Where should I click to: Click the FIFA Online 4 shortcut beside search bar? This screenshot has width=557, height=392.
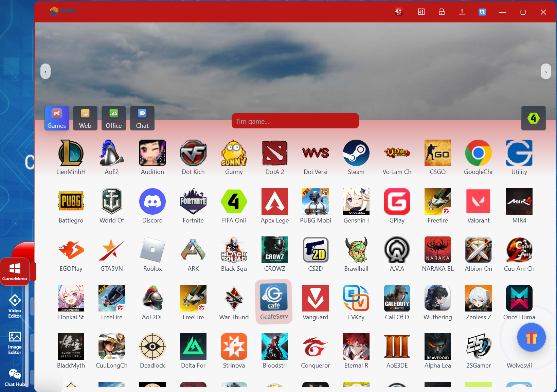pos(534,118)
